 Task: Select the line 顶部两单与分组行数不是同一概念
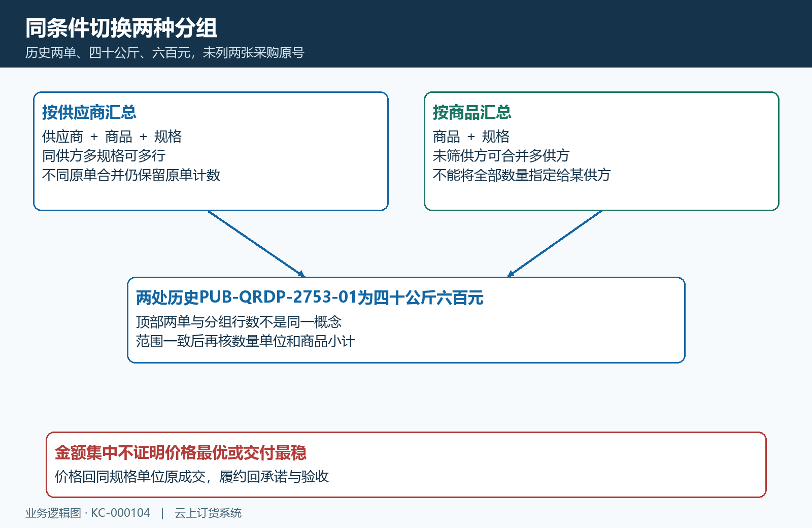(239, 322)
